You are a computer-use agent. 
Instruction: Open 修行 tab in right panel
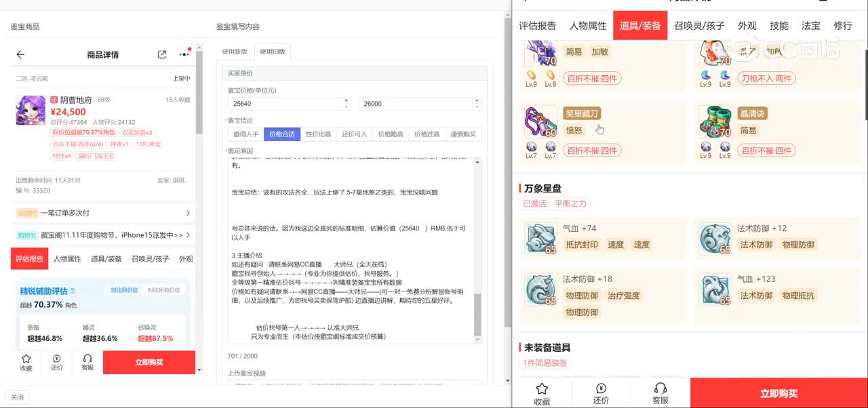[x=843, y=26]
